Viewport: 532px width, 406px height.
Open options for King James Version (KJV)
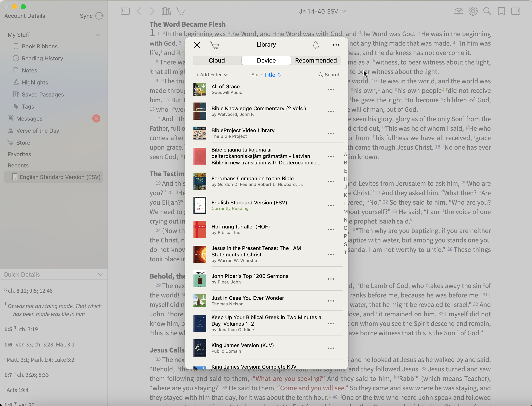pos(331,348)
